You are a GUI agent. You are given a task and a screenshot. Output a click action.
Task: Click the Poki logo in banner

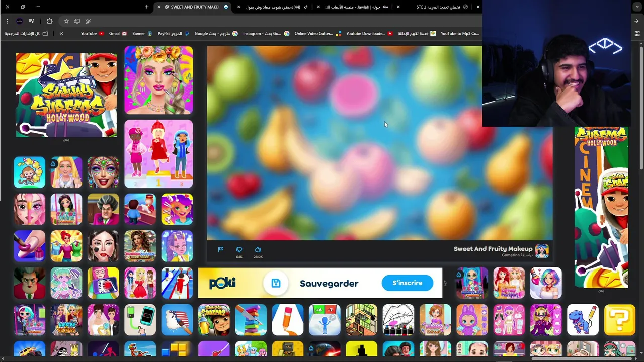tap(223, 283)
